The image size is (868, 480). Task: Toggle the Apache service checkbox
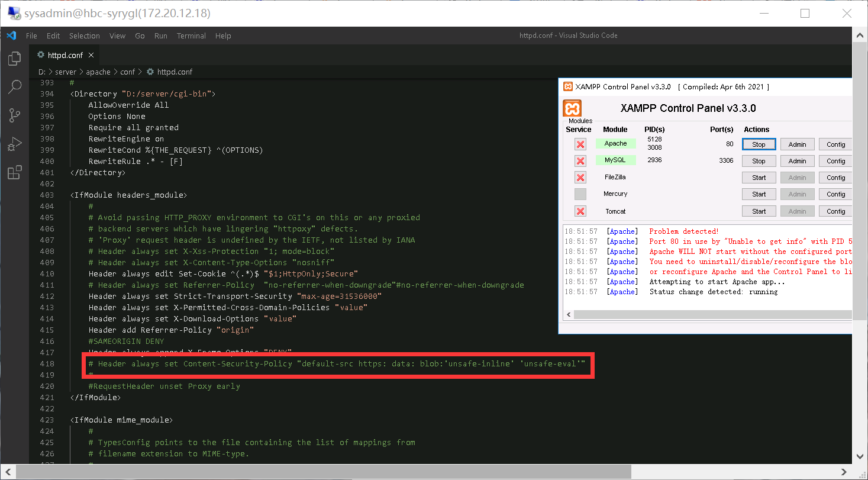coord(580,144)
